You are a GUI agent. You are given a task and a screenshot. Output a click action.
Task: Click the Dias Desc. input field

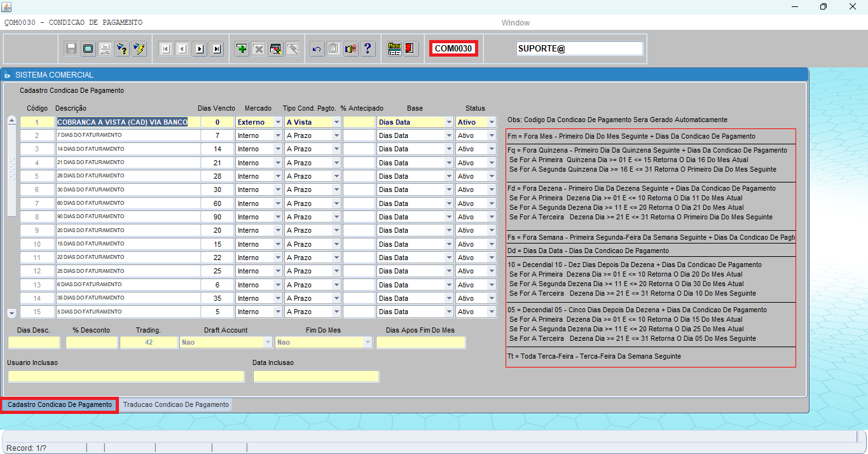click(34, 342)
